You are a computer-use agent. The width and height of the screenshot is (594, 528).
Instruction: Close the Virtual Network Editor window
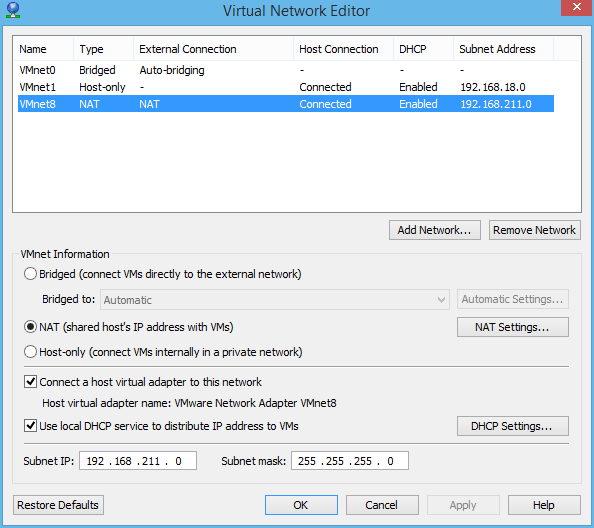point(577,7)
